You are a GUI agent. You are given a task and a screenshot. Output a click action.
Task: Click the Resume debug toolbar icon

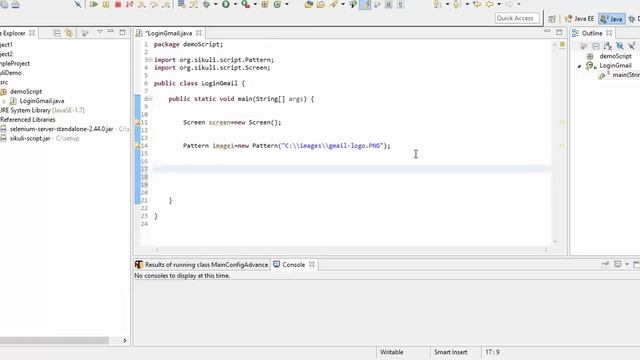[x=94, y=4]
